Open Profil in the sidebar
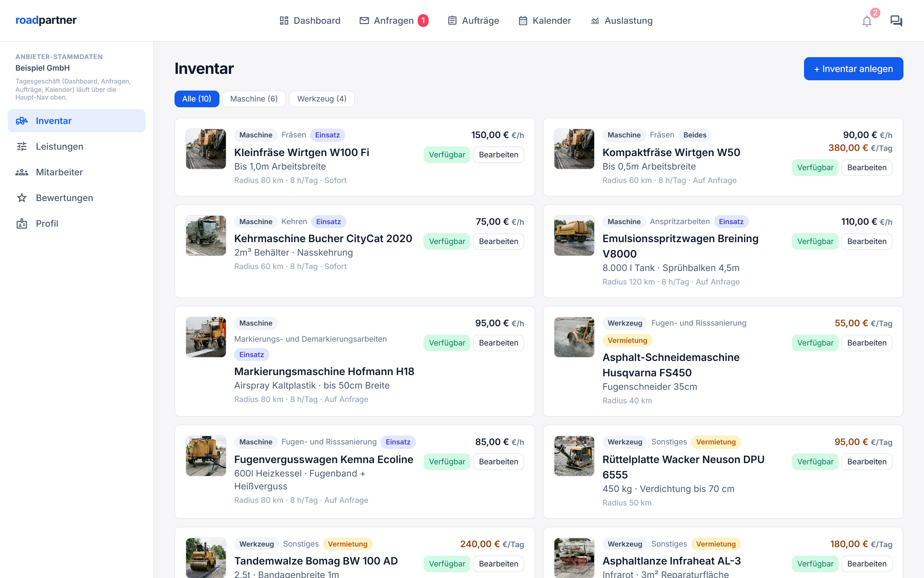Viewport: 924px width, 578px height. point(76,223)
